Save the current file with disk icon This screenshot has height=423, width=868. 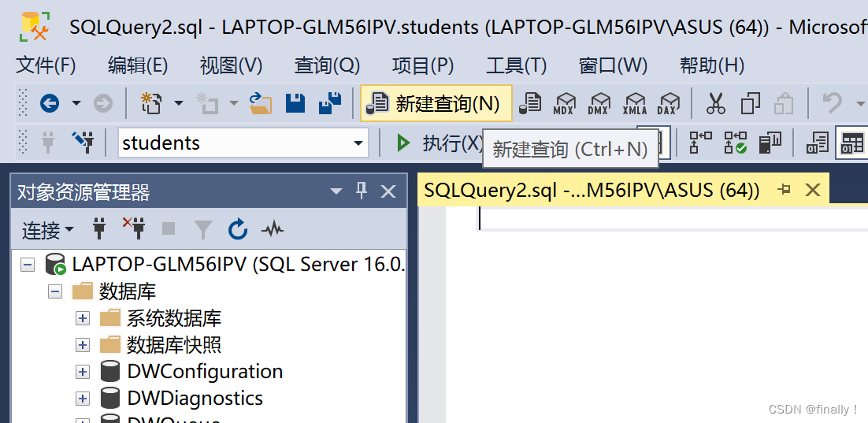coord(295,103)
